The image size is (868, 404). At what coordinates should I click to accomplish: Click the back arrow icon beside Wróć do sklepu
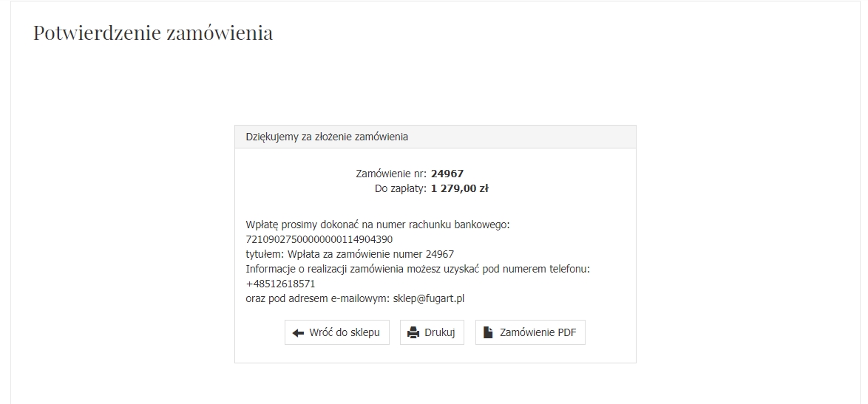click(x=299, y=333)
